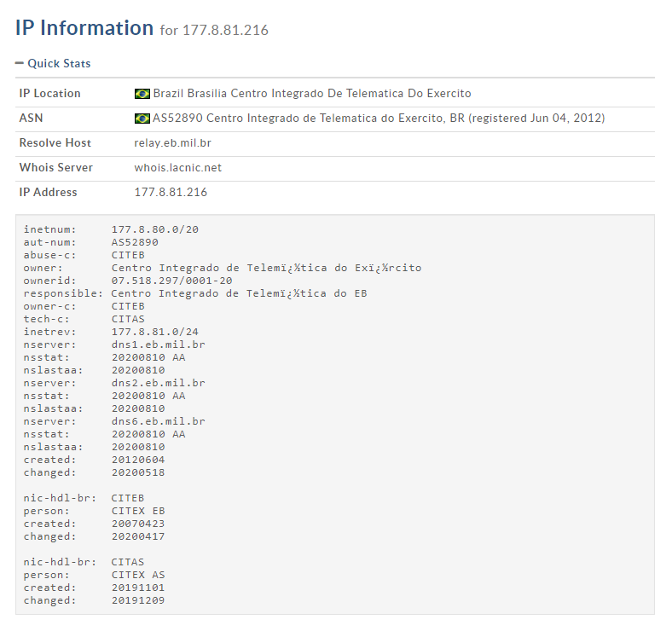The width and height of the screenshot is (672, 637).
Task: Click nic-hdl-br CITAS entry
Action: click(x=84, y=562)
